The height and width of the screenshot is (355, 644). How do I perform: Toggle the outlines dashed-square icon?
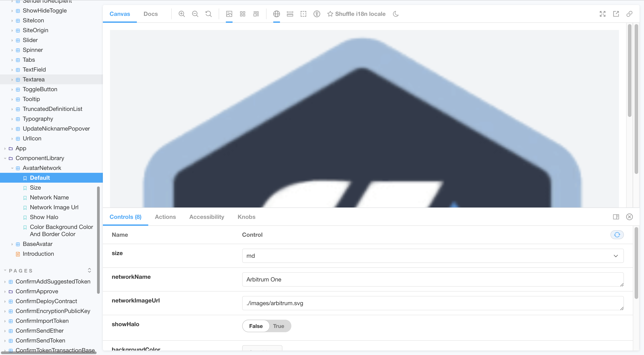pyautogui.click(x=303, y=14)
